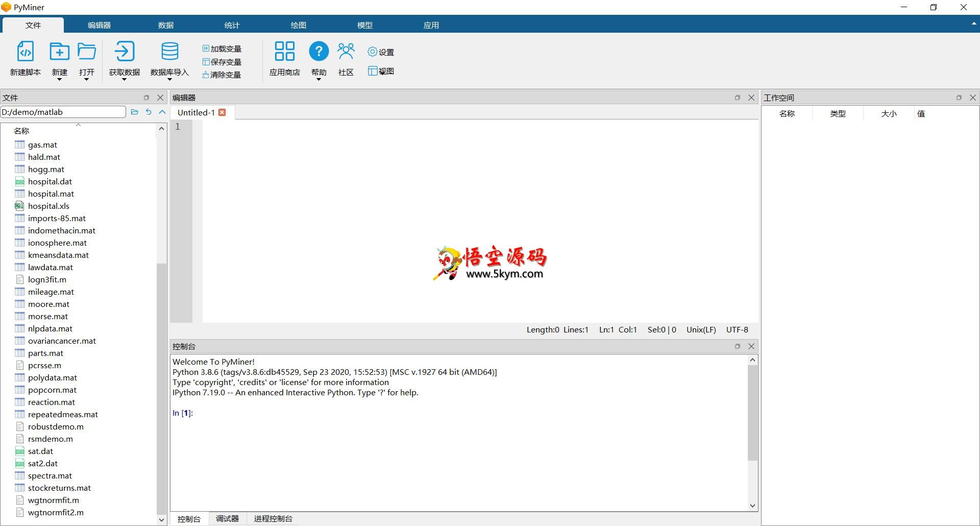Expand the 数据库导入 dropdown arrow

(x=169, y=80)
